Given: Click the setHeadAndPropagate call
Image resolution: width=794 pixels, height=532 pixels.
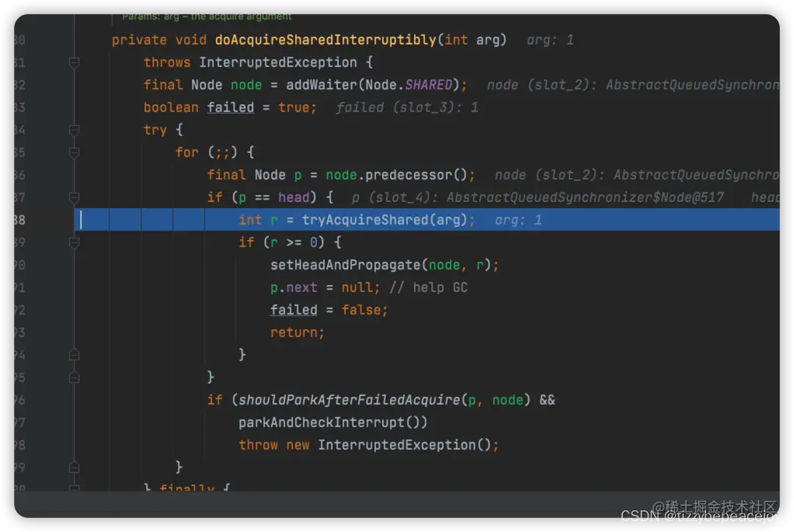Looking at the screenshot, I should (346, 266).
